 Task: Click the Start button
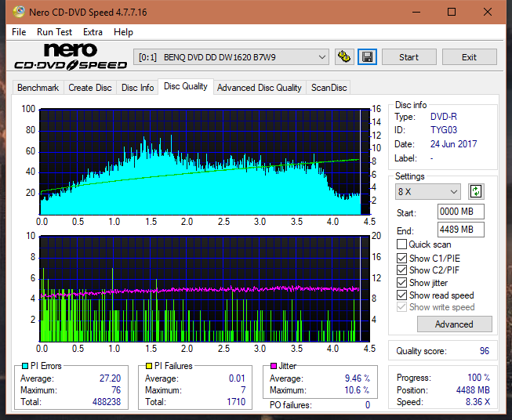409,57
